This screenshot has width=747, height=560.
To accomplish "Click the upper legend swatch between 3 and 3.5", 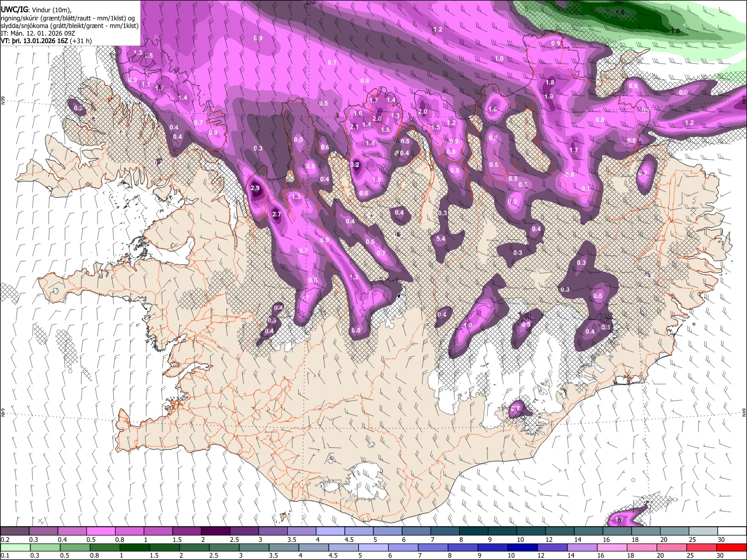I will pos(273,531).
